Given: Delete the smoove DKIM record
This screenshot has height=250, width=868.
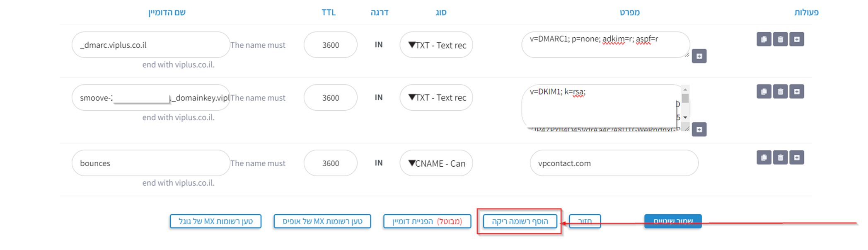Looking at the screenshot, I should tap(780, 91).
